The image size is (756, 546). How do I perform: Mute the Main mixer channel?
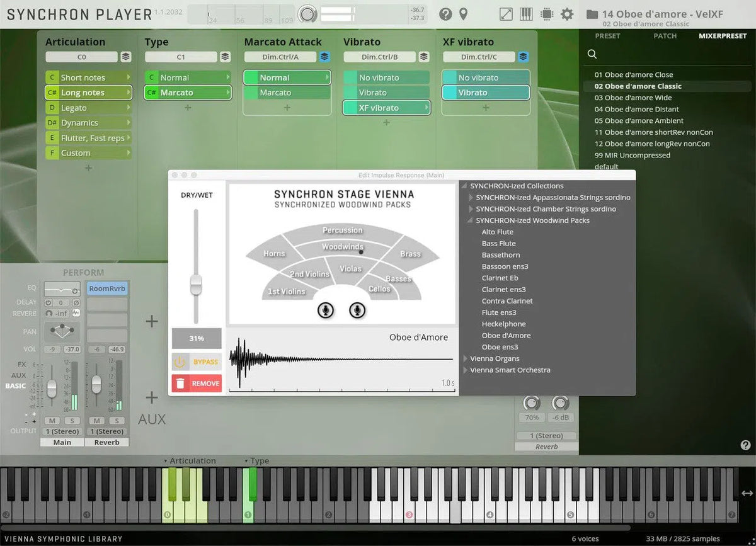[52, 420]
